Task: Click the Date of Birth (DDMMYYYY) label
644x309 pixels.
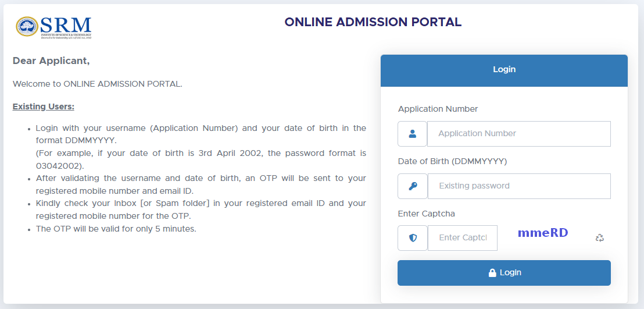Action: pyautogui.click(x=453, y=162)
